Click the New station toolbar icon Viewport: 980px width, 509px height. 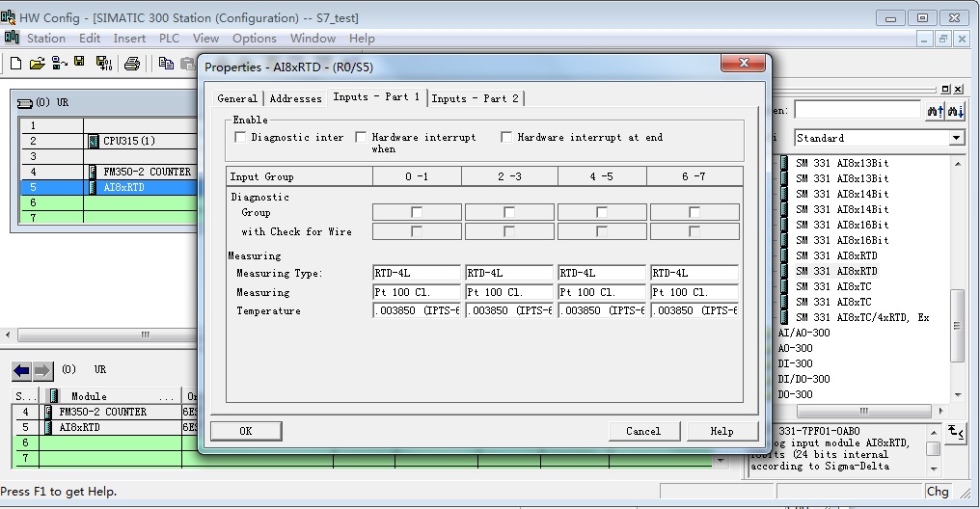(x=16, y=63)
